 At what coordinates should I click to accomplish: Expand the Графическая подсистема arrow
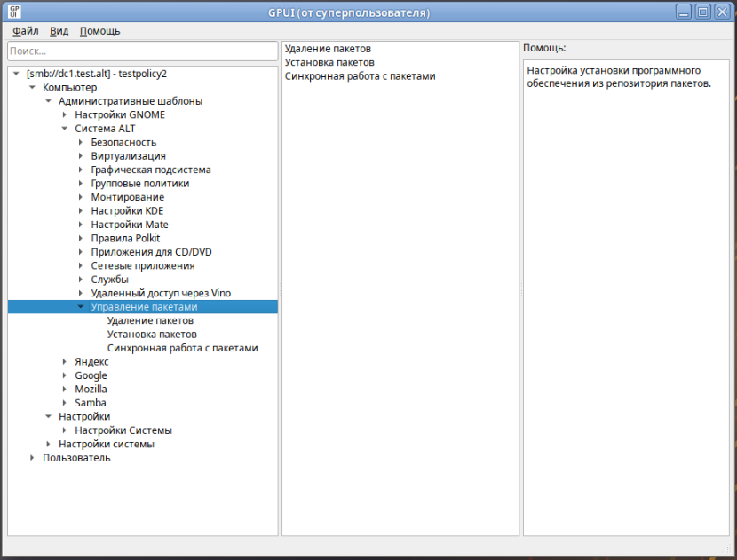point(81,170)
